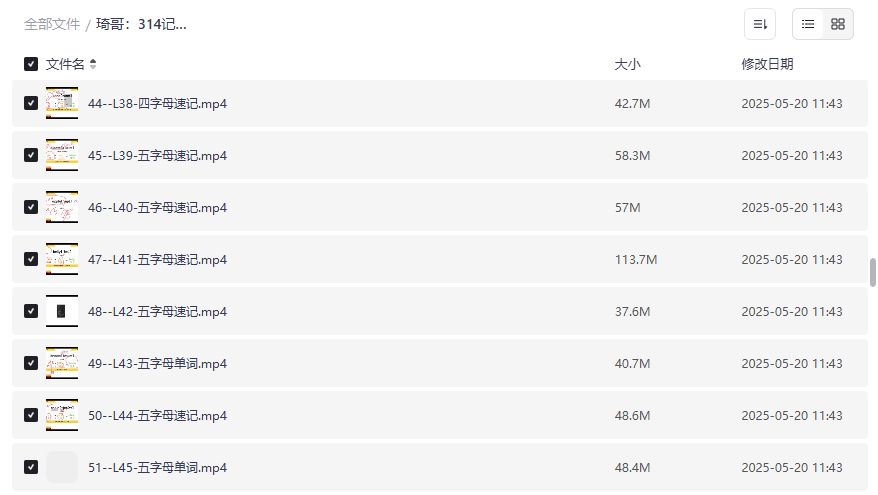Screen dimensions: 878x495
Task: Switch to list view layout
Action: tap(808, 24)
